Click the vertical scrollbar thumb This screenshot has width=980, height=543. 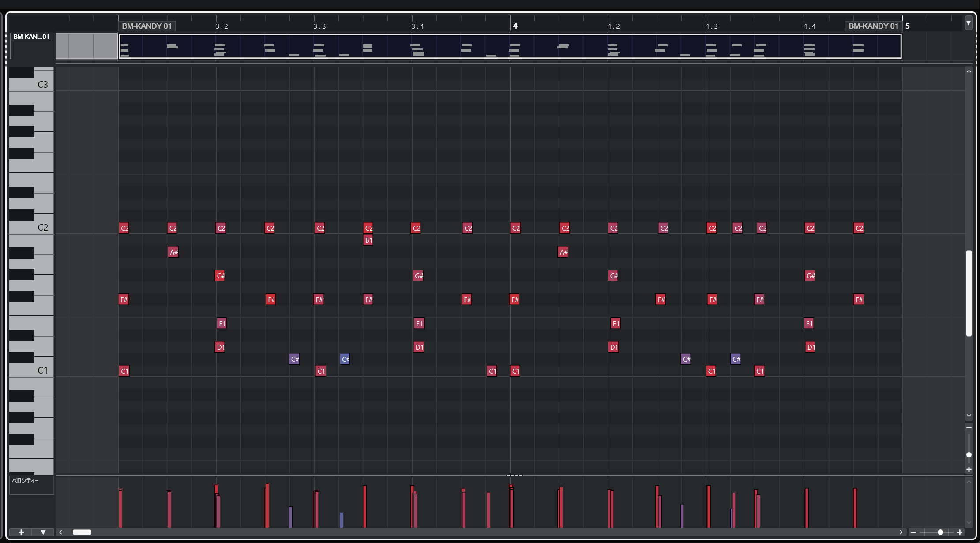click(969, 293)
